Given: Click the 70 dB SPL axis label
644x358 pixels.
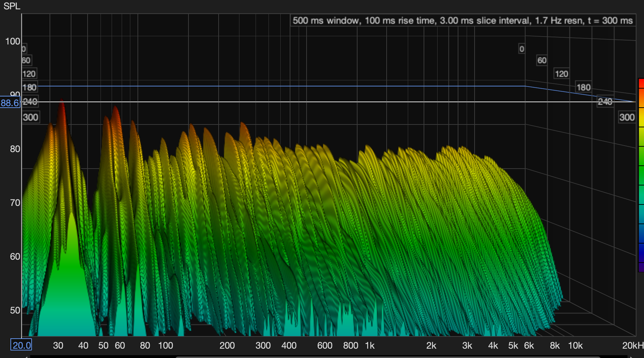Looking at the screenshot, I should (x=15, y=203).
